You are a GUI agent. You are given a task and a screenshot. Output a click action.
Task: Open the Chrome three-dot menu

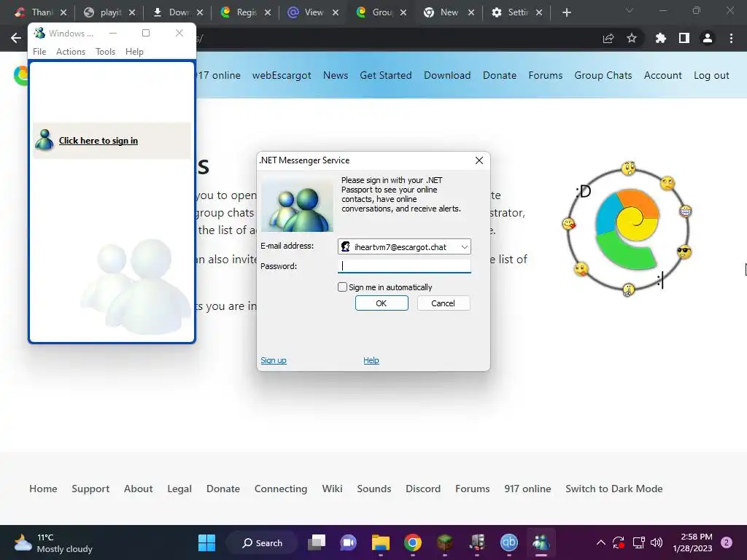point(731,38)
